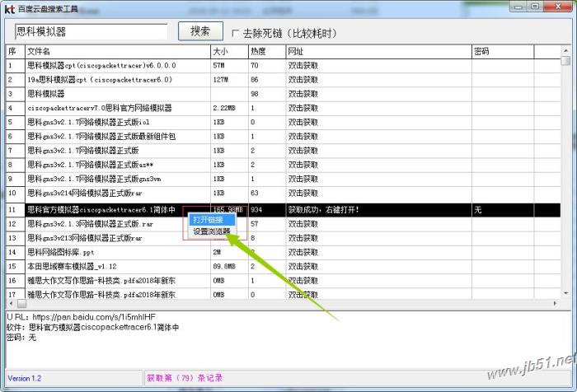Click the vertical scrollbar thumb
The height and width of the screenshot is (392, 577).
click(566, 60)
